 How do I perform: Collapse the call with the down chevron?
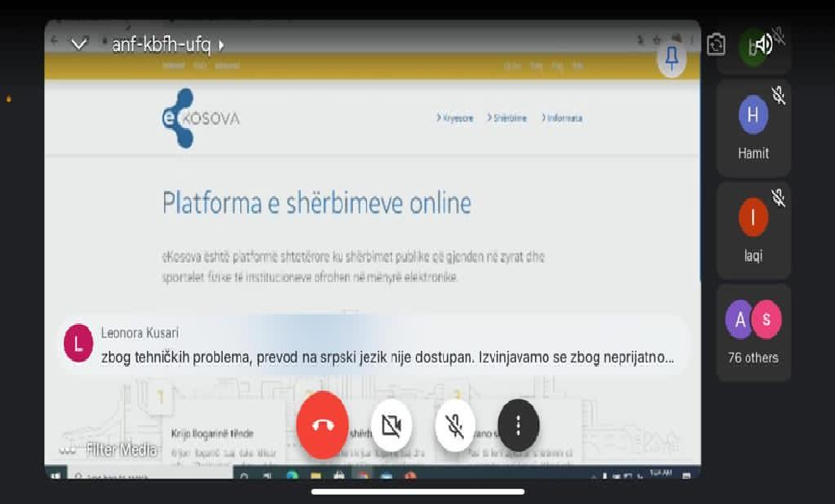click(x=79, y=44)
